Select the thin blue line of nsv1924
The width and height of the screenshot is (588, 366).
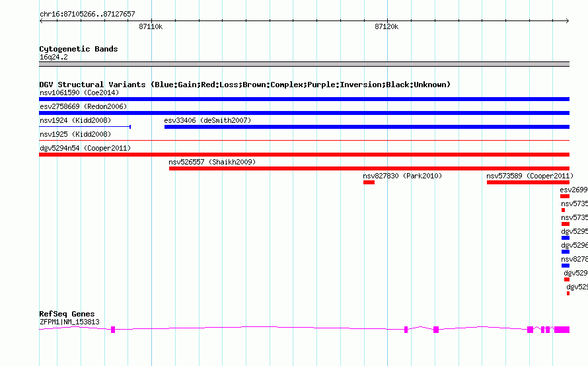(x=85, y=127)
